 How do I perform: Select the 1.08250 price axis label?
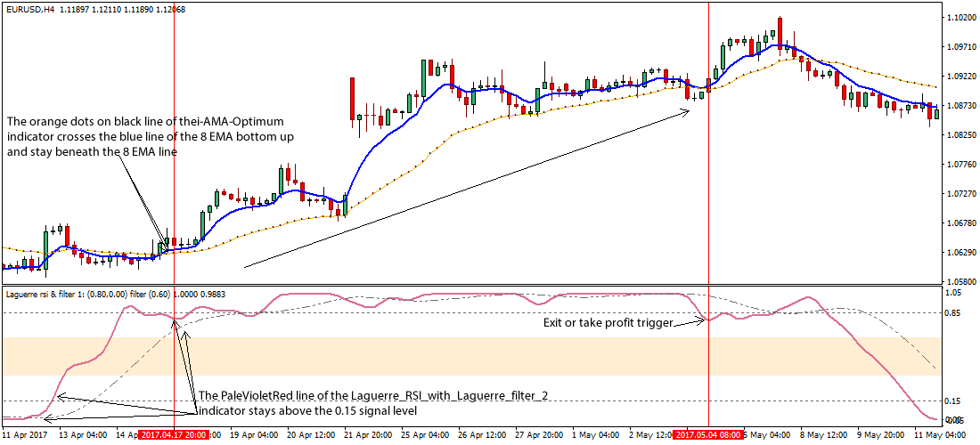[x=963, y=135]
